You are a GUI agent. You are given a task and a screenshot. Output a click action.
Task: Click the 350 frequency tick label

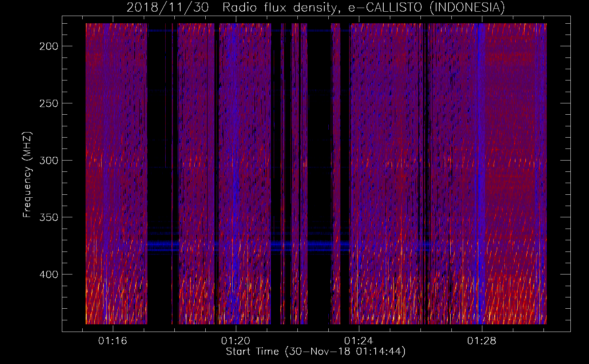49,217
